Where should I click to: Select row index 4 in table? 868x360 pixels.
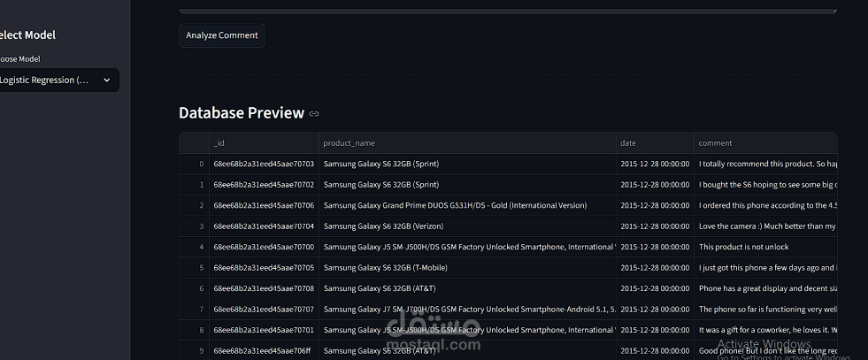click(195, 247)
